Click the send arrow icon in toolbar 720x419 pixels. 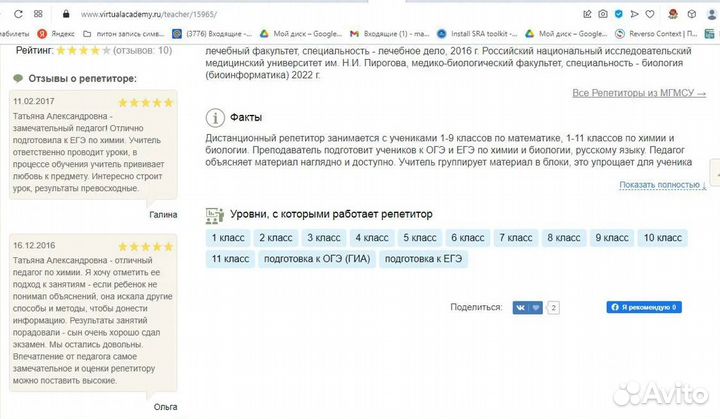(x=634, y=14)
